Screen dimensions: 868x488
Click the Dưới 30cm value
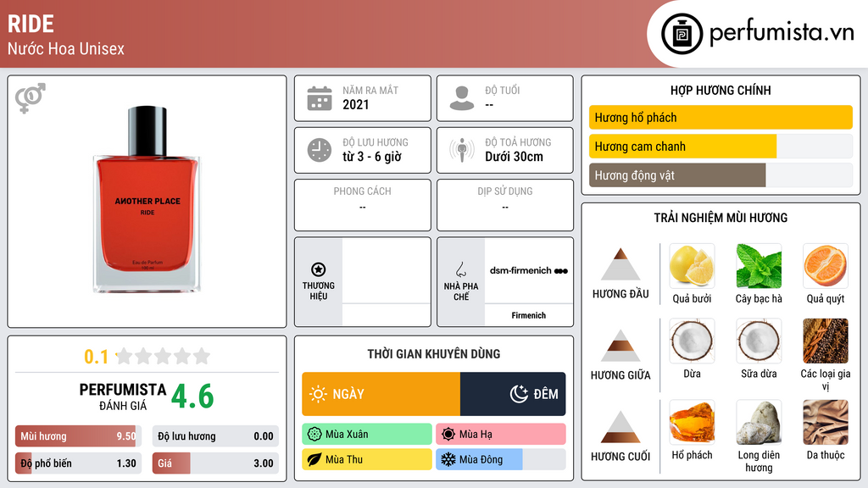pos(515,157)
